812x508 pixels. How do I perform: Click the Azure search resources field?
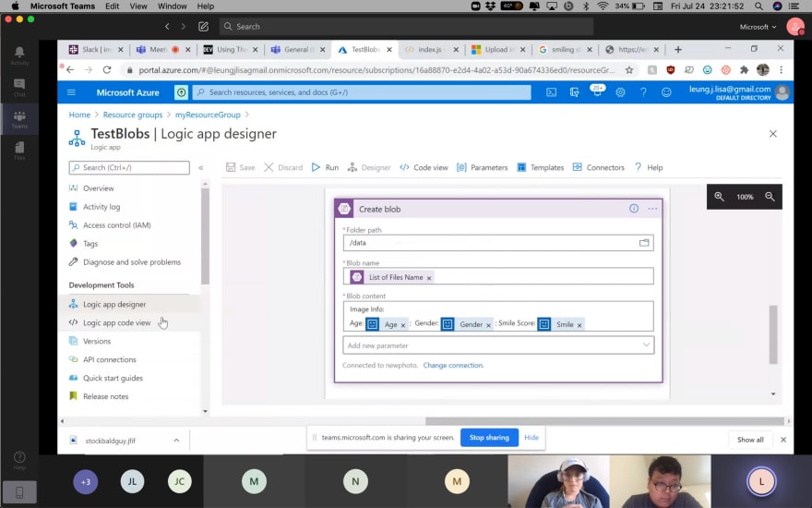click(362, 92)
